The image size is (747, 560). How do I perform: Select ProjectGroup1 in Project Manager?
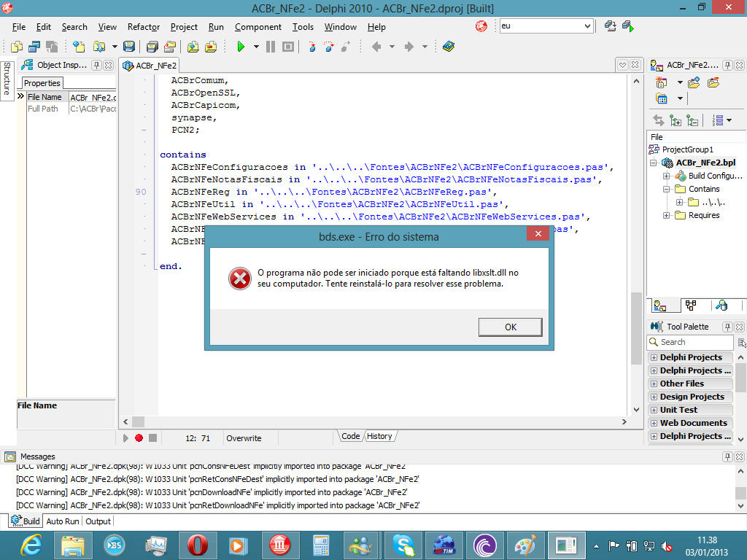click(687, 149)
